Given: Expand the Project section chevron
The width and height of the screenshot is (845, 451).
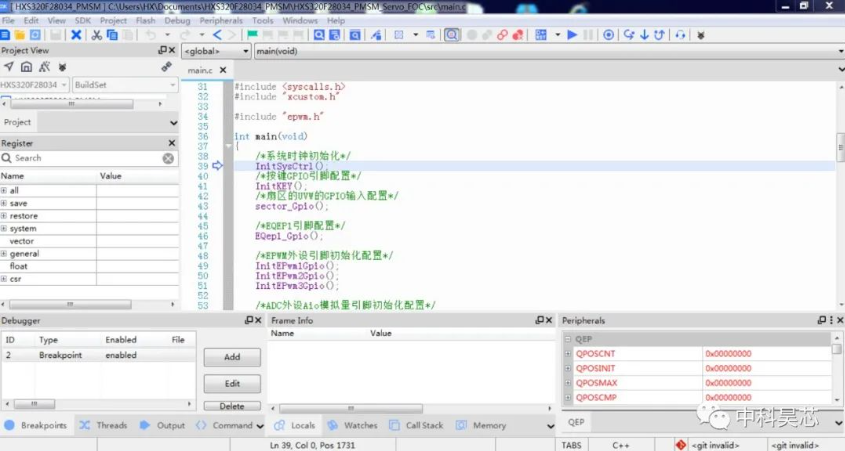Looking at the screenshot, I should [173, 123].
